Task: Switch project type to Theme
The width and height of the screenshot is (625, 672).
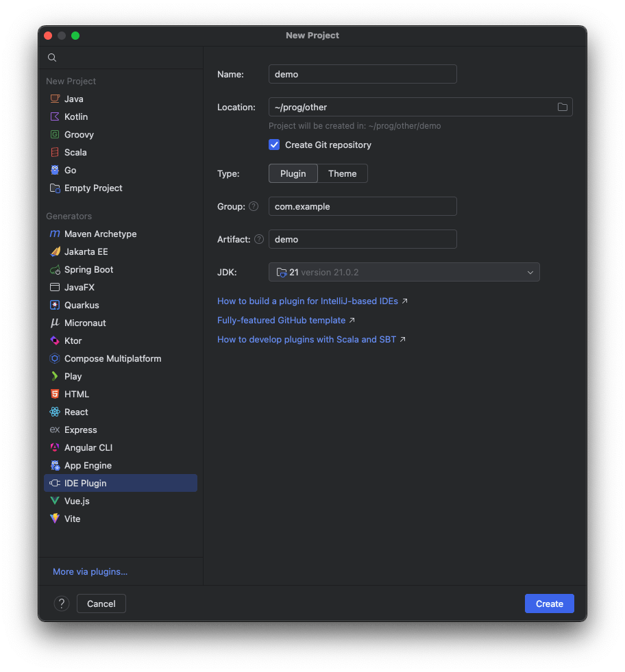Action: [x=343, y=173]
